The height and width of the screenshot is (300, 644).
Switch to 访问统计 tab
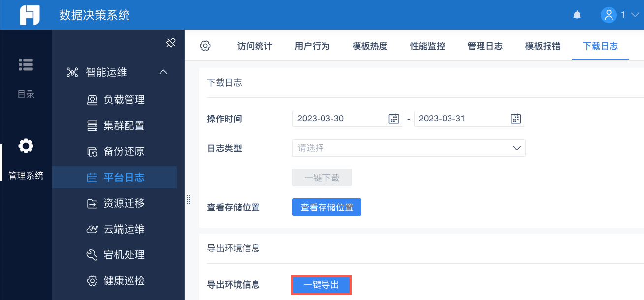tap(255, 46)
